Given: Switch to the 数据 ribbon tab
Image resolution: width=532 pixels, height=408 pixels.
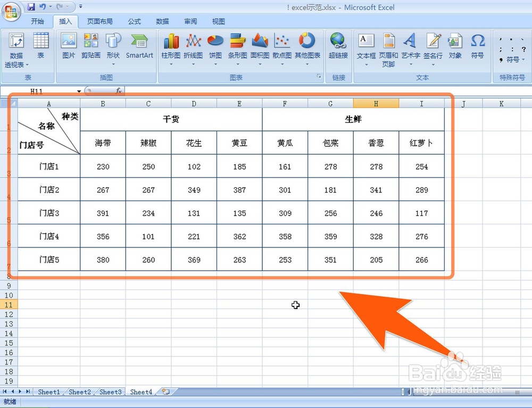Looking at the screenshot, I should click(162, 21).
